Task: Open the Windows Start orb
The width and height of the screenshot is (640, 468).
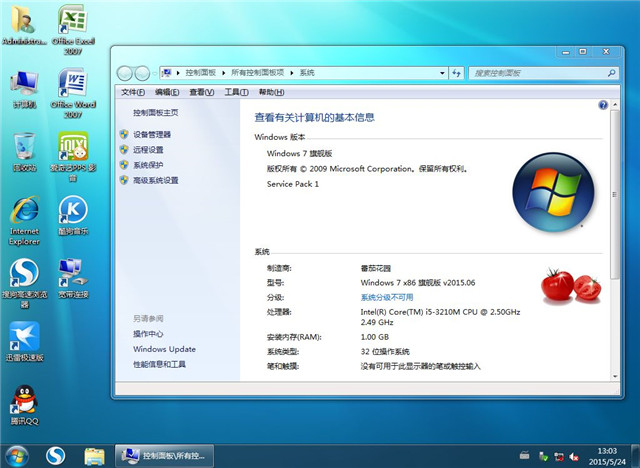Action: pos(17,456)
